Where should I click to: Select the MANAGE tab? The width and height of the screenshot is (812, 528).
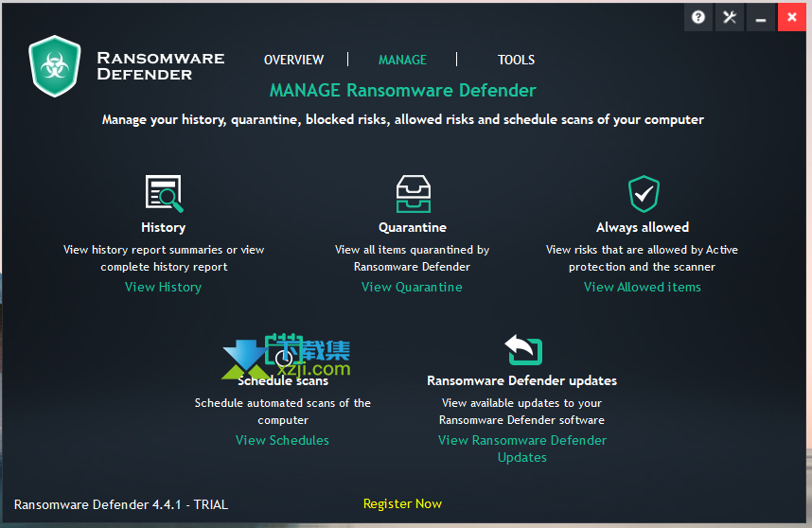(402, 60)
